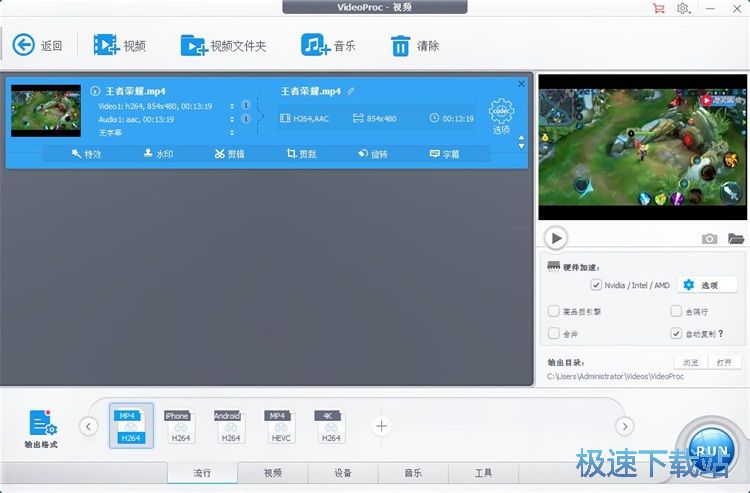
Task: Select the Android H264 format preset
Action: click(231, 426)
